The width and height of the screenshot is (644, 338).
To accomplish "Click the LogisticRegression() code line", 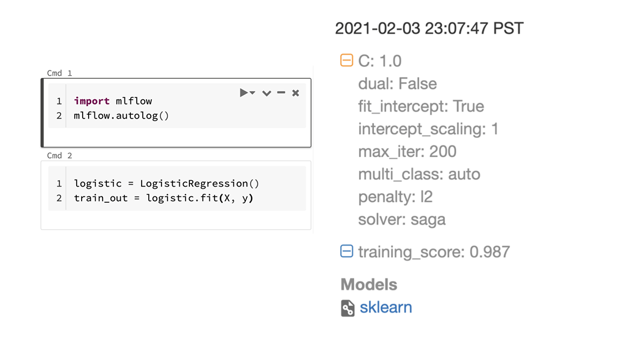I will pyautogui.click(x=166, y=183).
